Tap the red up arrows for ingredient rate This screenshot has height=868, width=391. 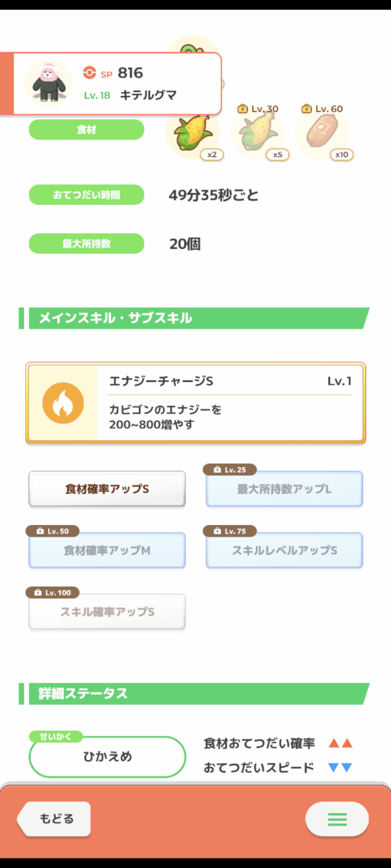coord(340,743)
